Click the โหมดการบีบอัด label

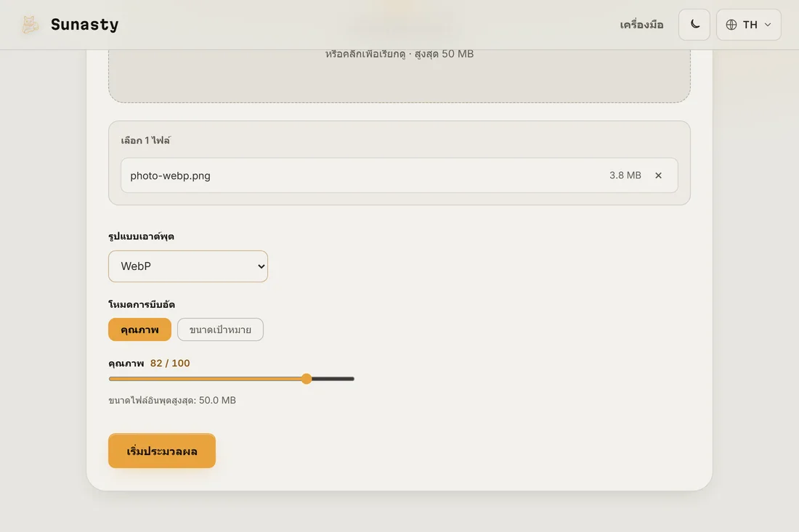pyautogui.click(x=142, y=304)
